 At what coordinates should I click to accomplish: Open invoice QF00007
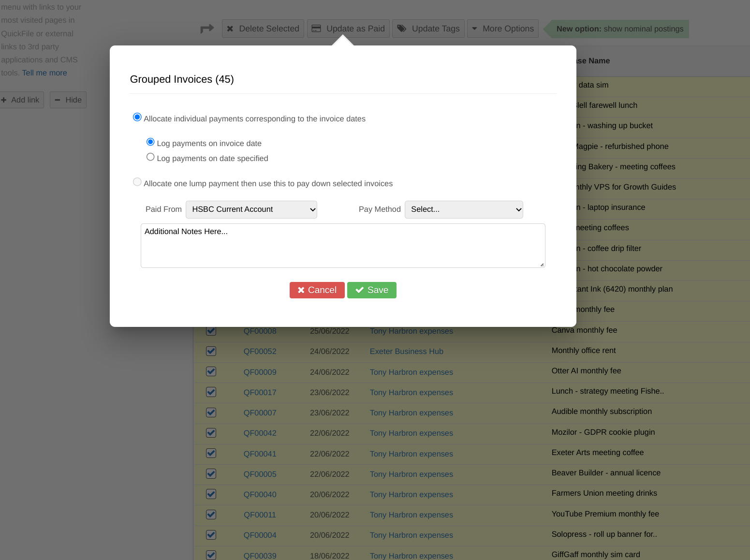click(x=260, y=413)
